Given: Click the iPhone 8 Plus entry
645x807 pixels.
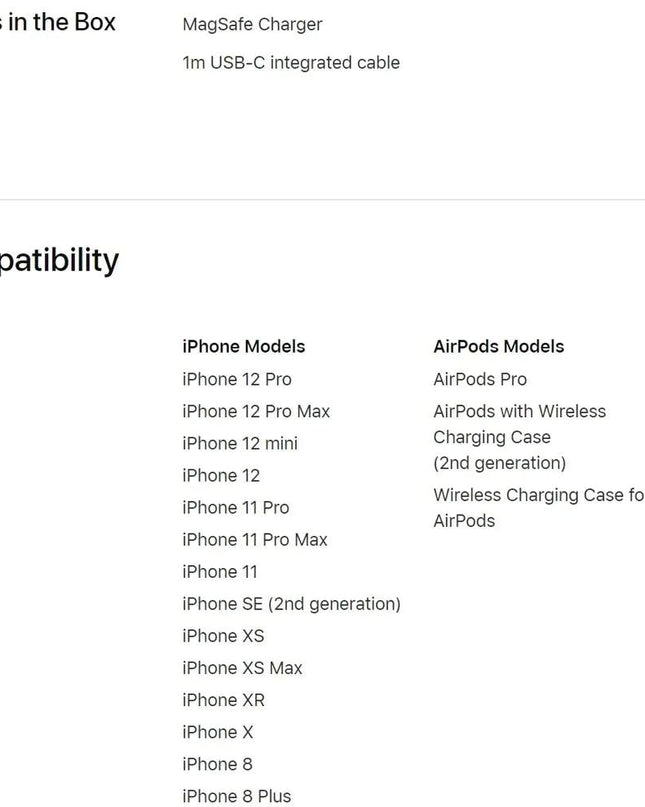Looking at the screenshot, I should 236,796.
